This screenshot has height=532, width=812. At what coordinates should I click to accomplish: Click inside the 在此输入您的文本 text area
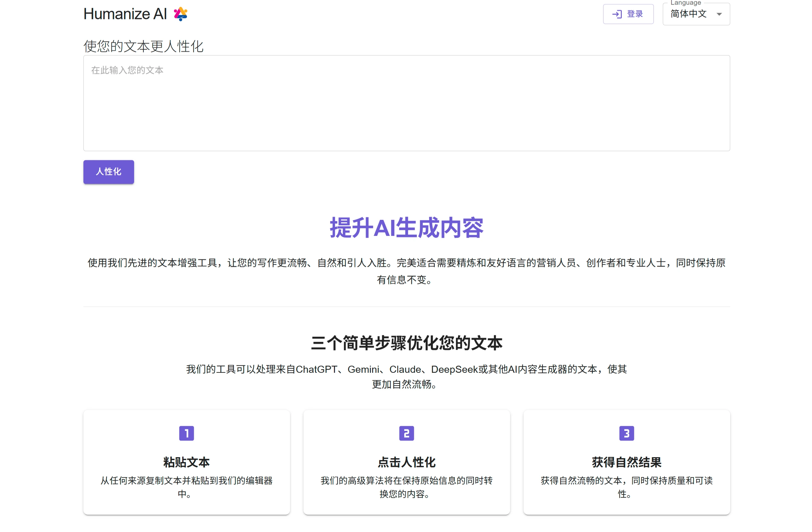tap(406, 102)
